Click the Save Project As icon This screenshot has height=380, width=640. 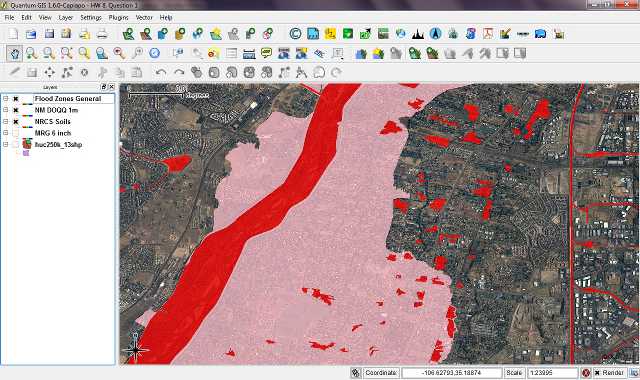tap(67, 34)
